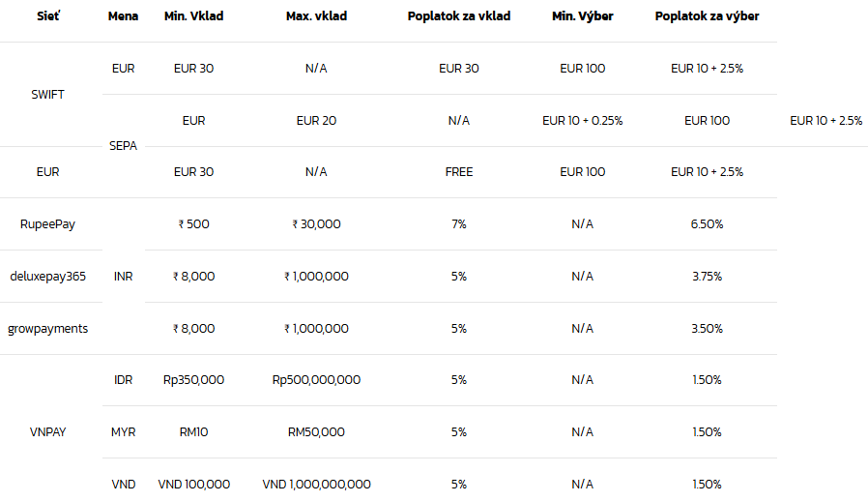868x502 pixels.
Task: Click the Max. vklad column header
Action: pos(316,16)
